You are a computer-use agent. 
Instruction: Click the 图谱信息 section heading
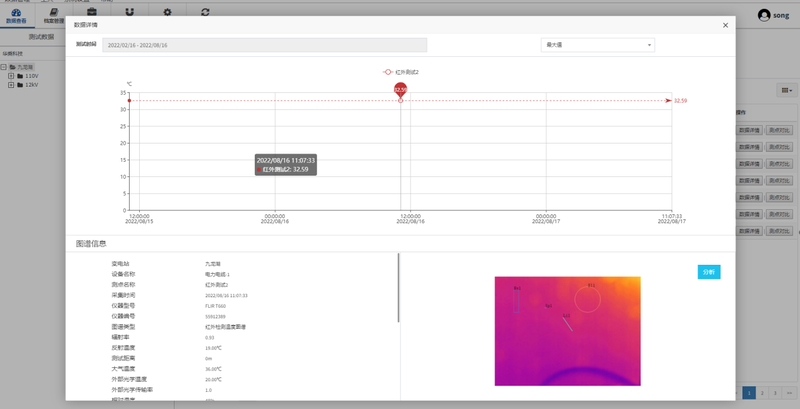point(91,244)
